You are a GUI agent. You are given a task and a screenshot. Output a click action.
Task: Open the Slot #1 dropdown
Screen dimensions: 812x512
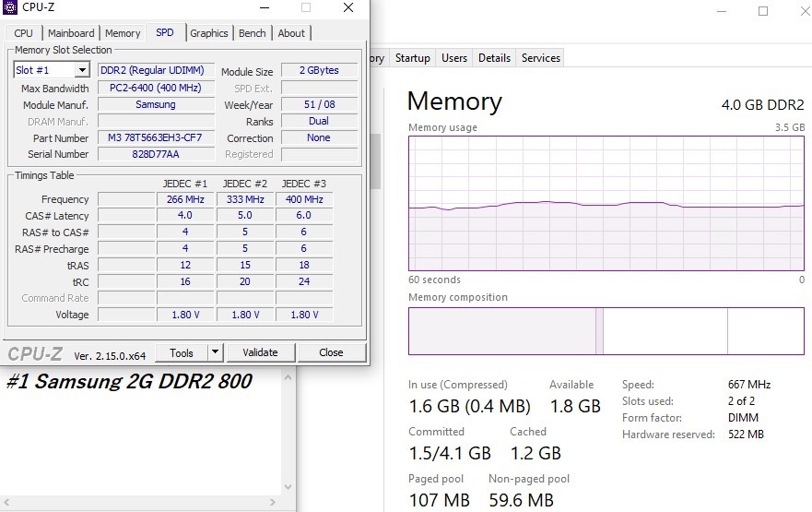tap(81, 70)
